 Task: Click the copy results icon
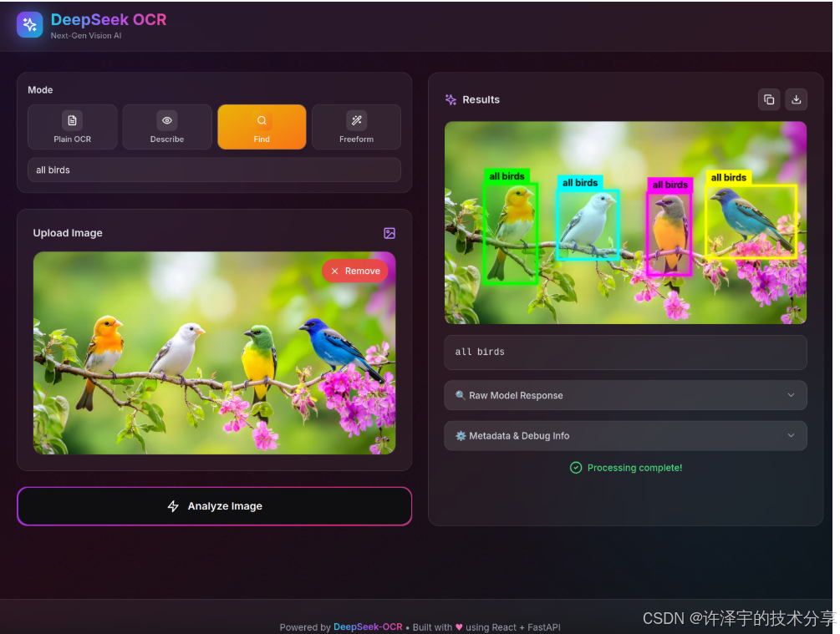(768, 99)
